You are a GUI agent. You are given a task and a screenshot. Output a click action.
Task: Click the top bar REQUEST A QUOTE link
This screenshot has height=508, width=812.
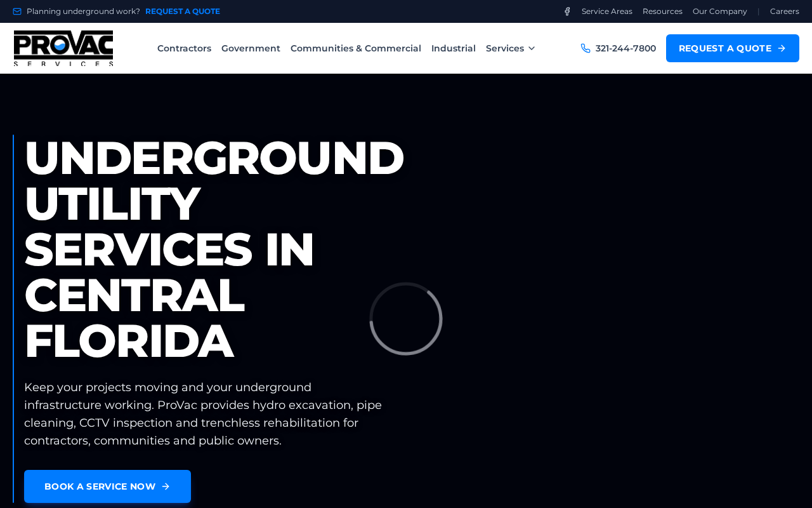[x=183, y=11]
